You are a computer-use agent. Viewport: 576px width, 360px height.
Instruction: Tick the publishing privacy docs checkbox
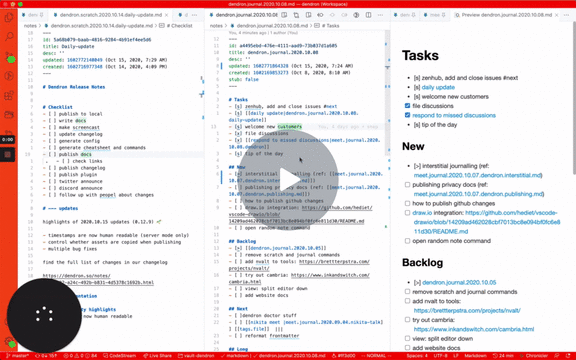(407, 184)
